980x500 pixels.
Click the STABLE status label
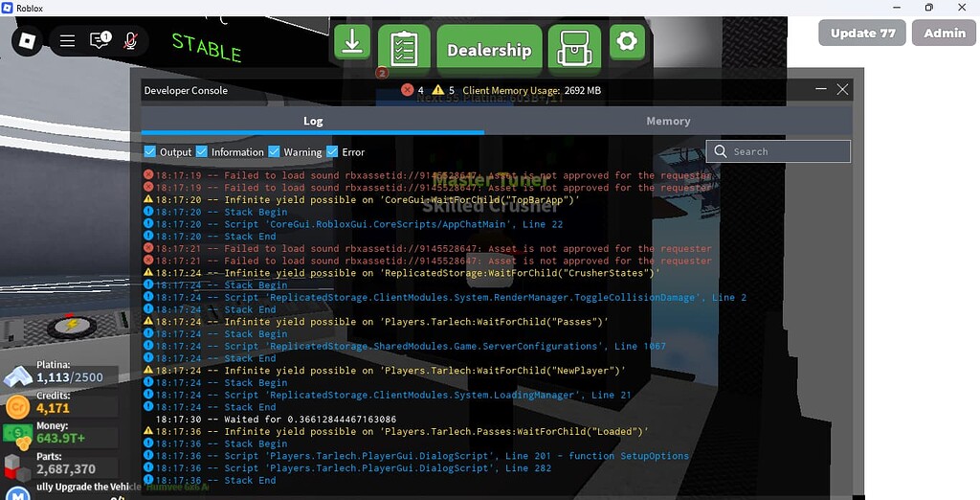click(207, 47)
